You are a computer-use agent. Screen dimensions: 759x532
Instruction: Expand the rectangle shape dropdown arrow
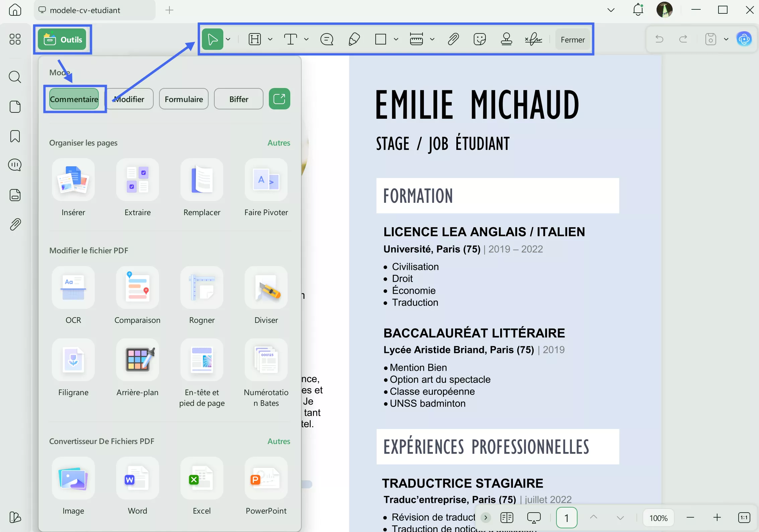(x=396, y=39)
